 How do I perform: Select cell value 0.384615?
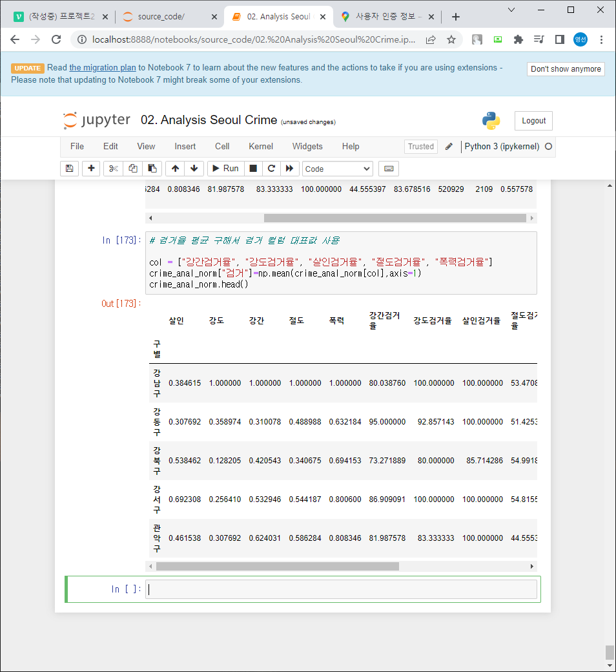[x=185, y=383]
